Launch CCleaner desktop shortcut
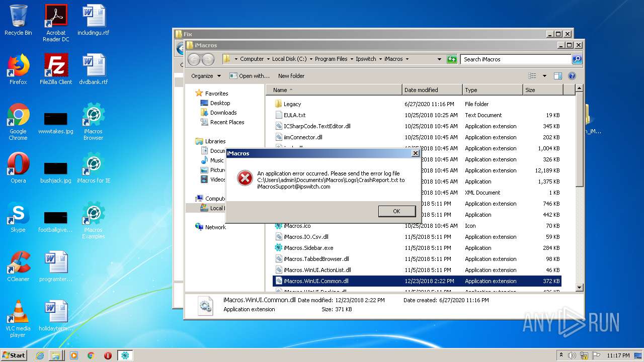 (18, 266)
